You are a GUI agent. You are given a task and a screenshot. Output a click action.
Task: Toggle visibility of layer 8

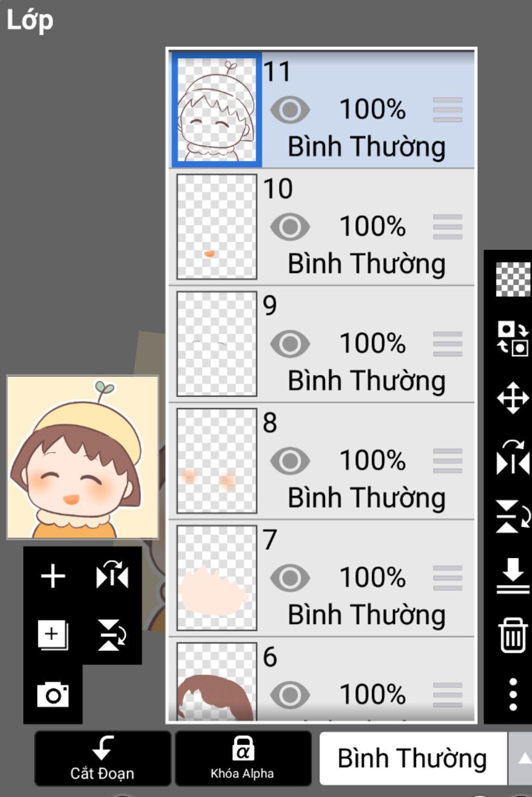click(x=290, y=461)
